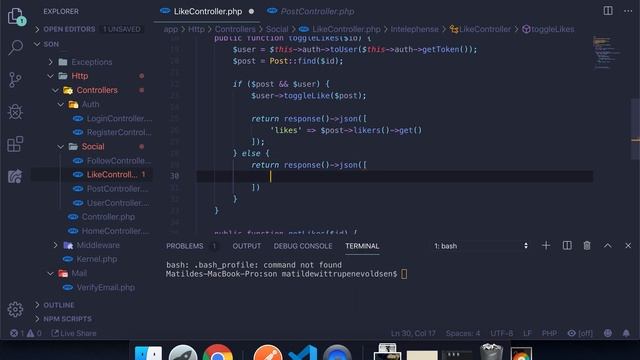Open the editor More Actions menu

pyautogui.click(x=628, y=11)
